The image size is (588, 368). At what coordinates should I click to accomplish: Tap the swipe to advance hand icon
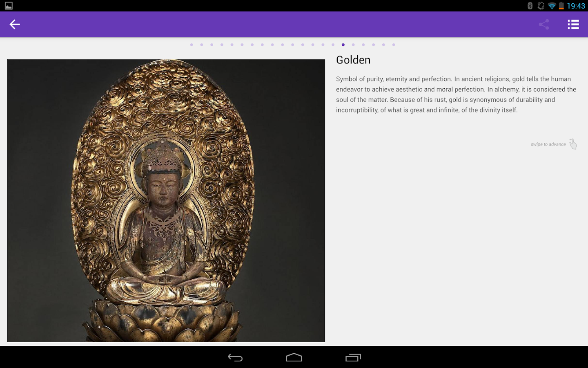(573, 144)
